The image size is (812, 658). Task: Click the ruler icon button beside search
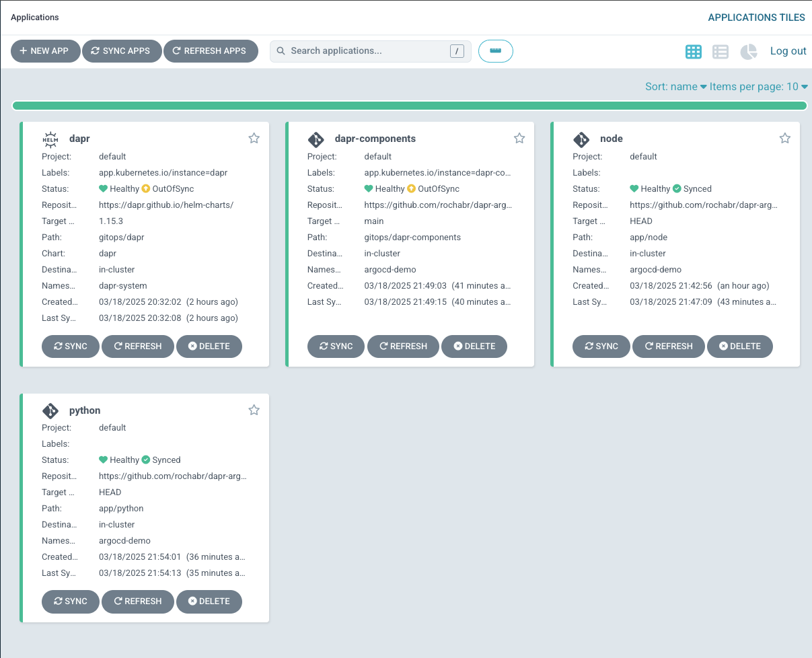(496, 51)
